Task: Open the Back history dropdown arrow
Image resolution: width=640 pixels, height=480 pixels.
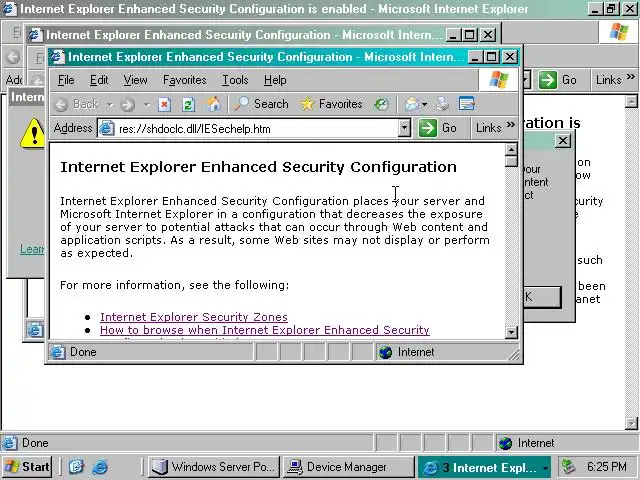Action: point(109,105)
